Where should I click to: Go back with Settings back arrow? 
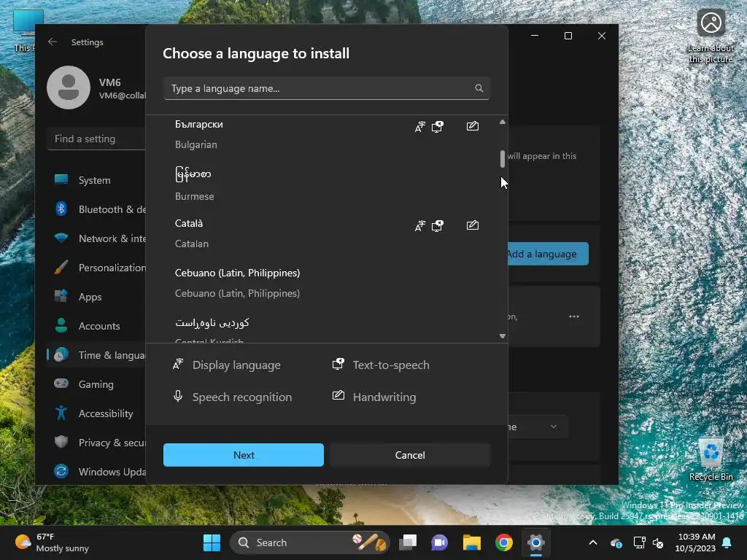tap(53, 42)
